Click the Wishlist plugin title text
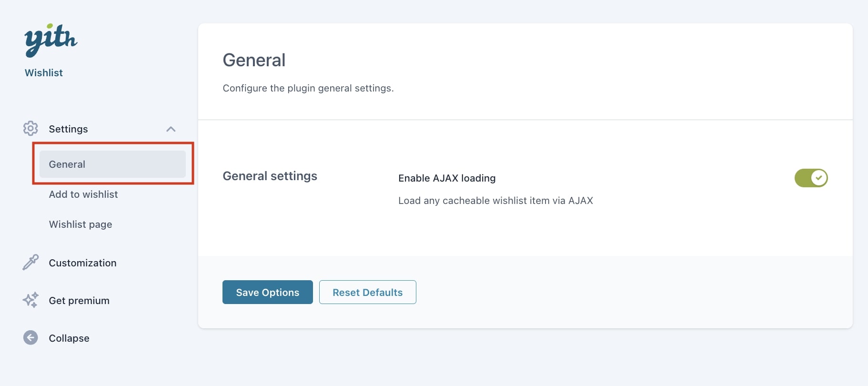 click(x=44, y=73)
